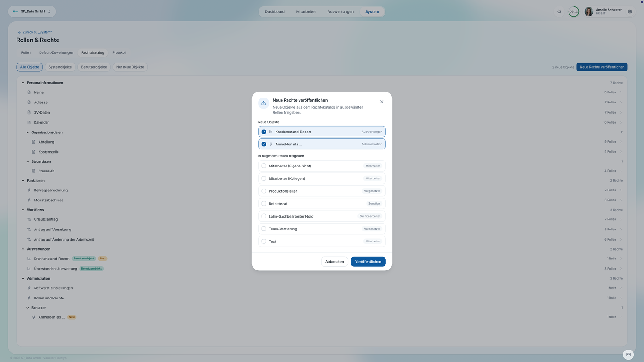This screenshot has width=644, height=362.
Task: Uncheck the Anmelden als ... checkbox in dialog
Action: click(x=264, y=144)
